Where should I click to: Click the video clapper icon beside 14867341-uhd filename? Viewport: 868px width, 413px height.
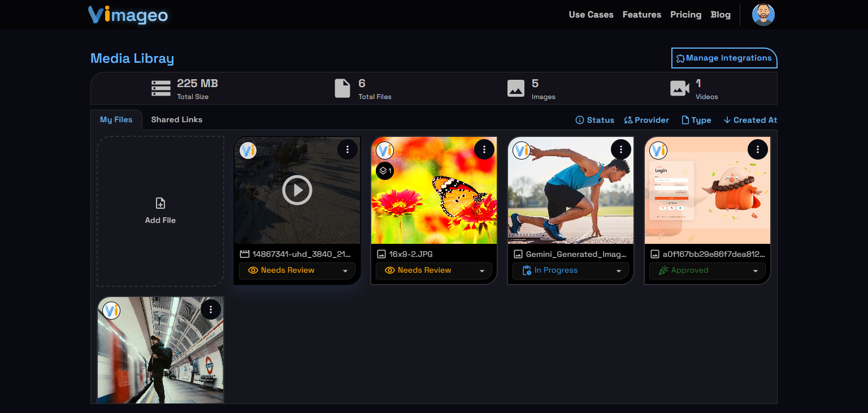tap(245, 254)
